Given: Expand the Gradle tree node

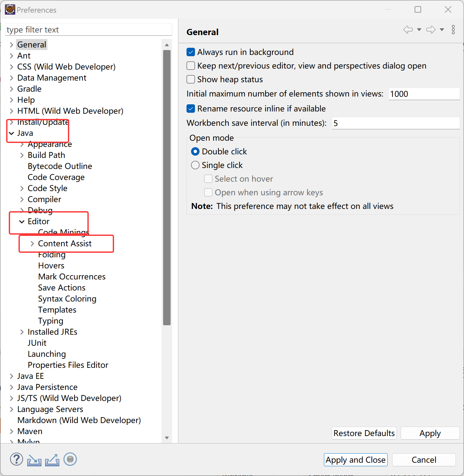Looking at the screenshot, I should [x=12, y=89].
